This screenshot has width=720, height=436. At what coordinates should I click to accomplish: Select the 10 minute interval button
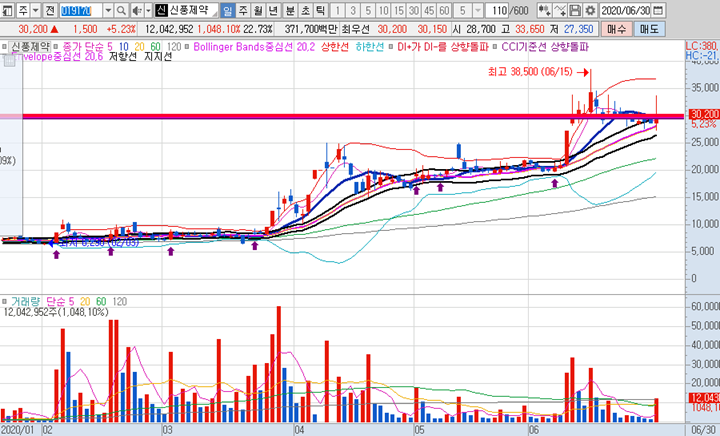click(383, 10)
